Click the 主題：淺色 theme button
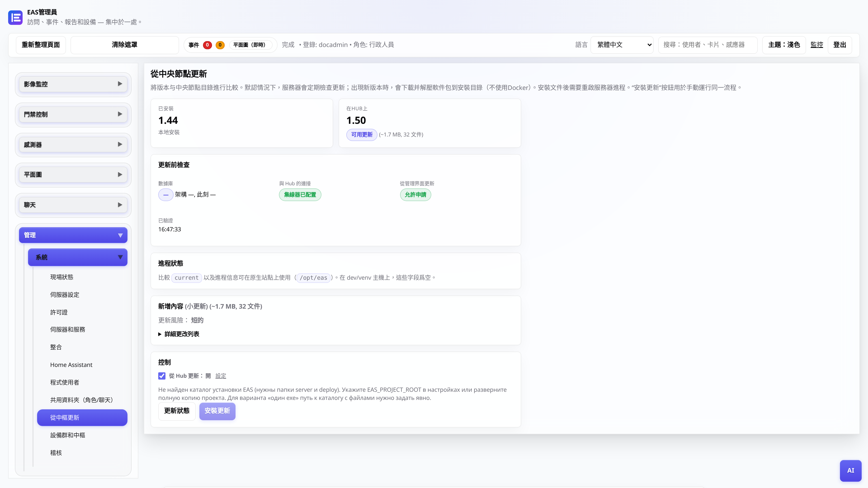Image resolution: width=868 pixels, height=488 pixels. (784, 45)
